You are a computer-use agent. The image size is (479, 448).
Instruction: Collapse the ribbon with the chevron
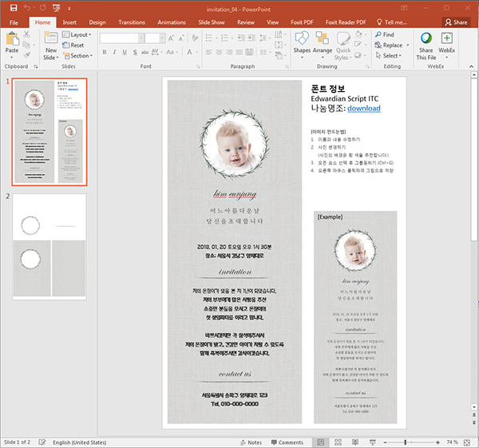[x=471, y=66]
